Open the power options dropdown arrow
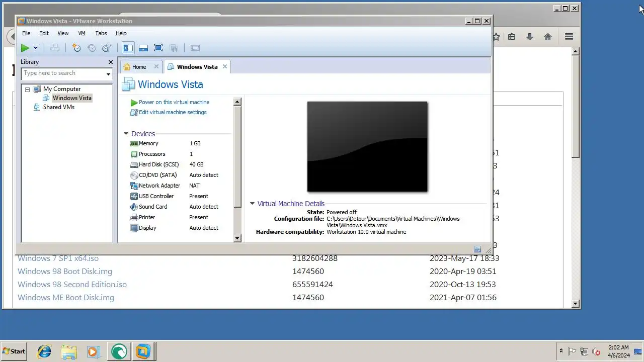 [35, 48]
